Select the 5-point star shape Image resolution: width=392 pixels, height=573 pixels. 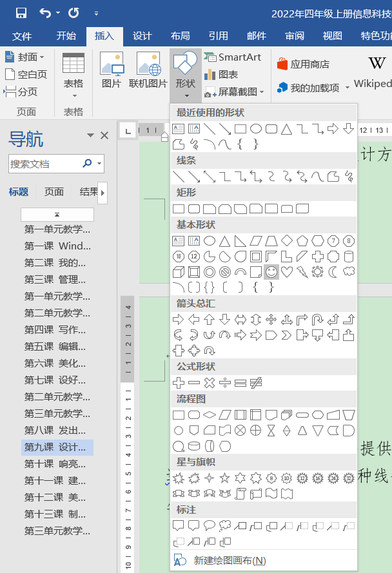[x=225, y=478]
